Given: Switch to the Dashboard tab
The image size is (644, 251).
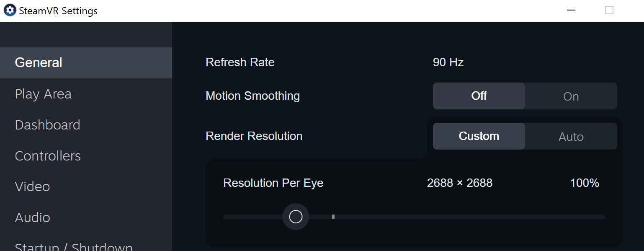Looking at the screenshot, I should (x=47, y=125).
